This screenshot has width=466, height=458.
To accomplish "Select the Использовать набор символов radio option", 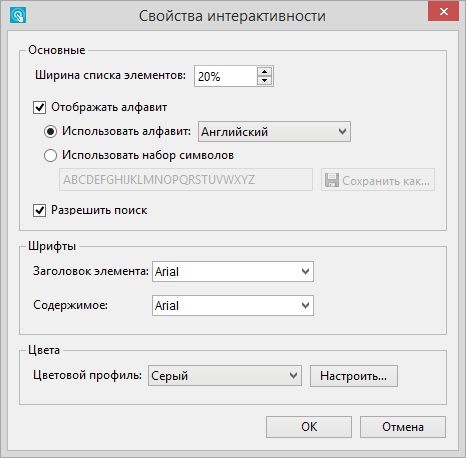I will (50, 155).
